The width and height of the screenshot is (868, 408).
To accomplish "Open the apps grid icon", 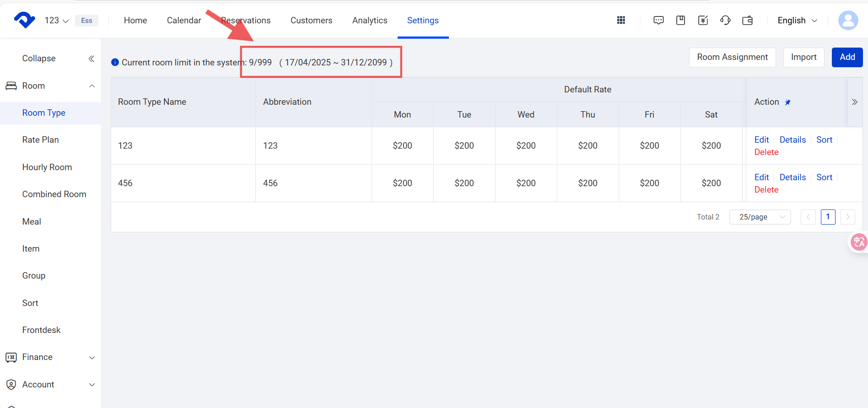I will [x=621, y=20].
